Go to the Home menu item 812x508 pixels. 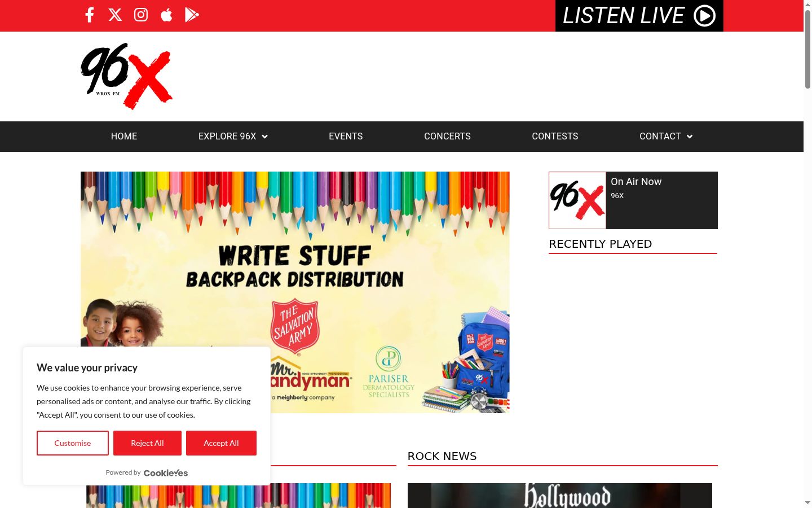tap(124, 137)
